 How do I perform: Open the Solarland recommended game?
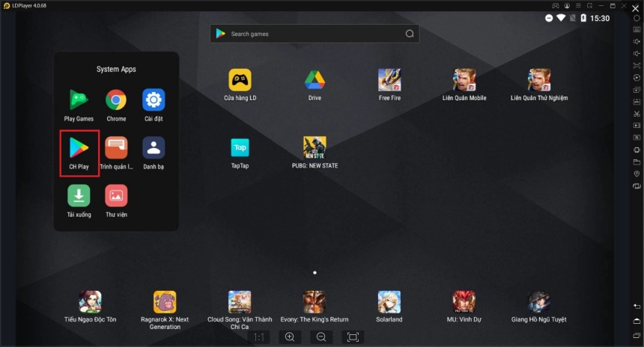pos(389,302)
